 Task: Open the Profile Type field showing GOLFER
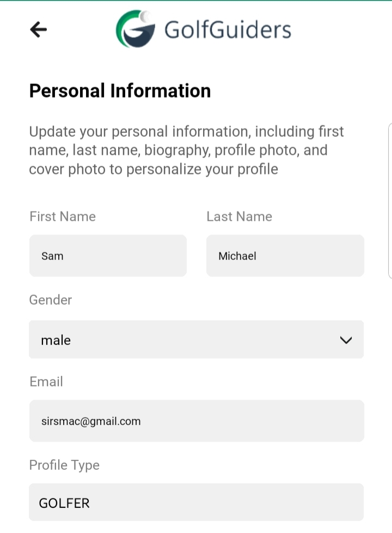click(196, 502)
